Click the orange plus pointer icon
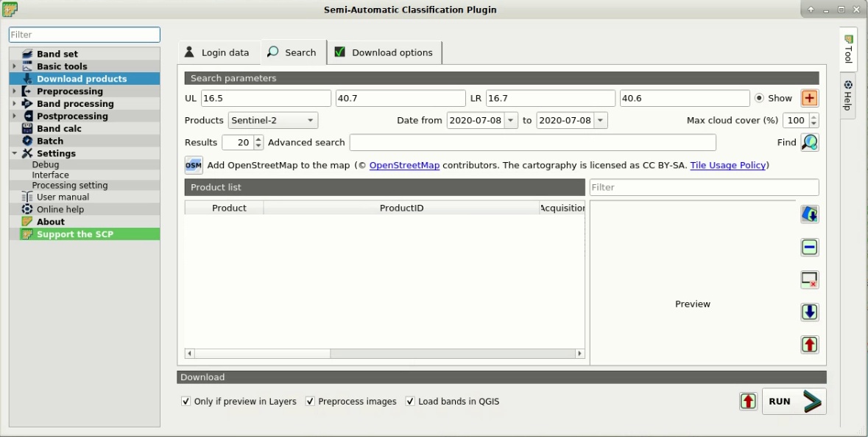 (809, 98)
